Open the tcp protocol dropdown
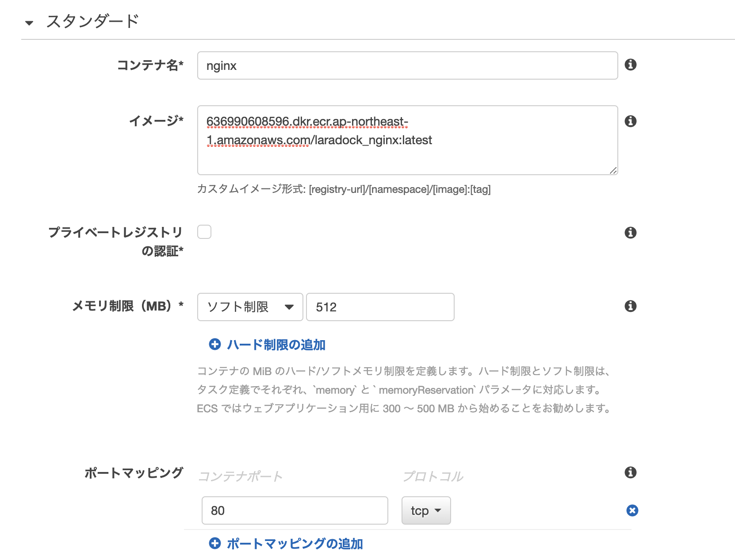Viewport: 735px width, 560px height. (426, 510)
